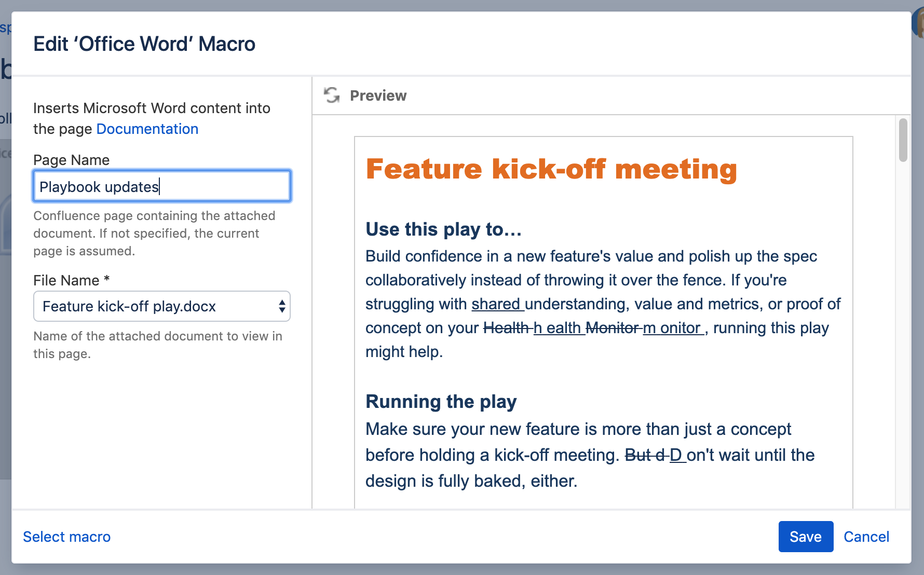The width and height of the screenshot is (924, 575).
Task: Open the Documentation link
Action: click(147, 129)
